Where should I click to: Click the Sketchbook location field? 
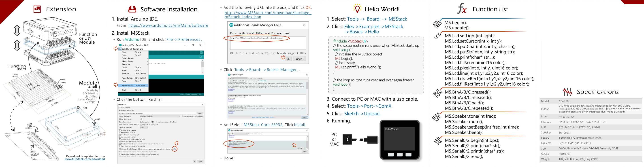pos(158,113)
